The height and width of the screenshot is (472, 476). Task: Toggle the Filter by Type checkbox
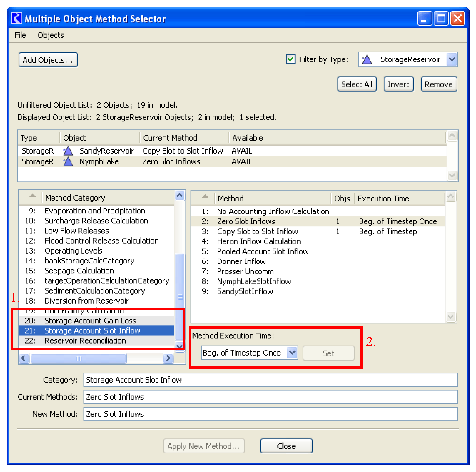[291, 59]
